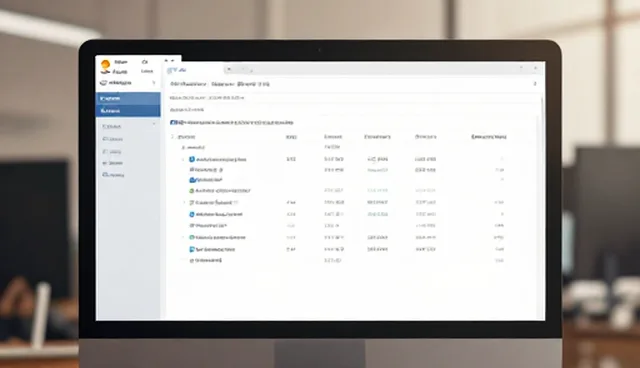
Task: Click the orange round logo in the sidebar
Action: pyautogui.click(x=105, y=64)
